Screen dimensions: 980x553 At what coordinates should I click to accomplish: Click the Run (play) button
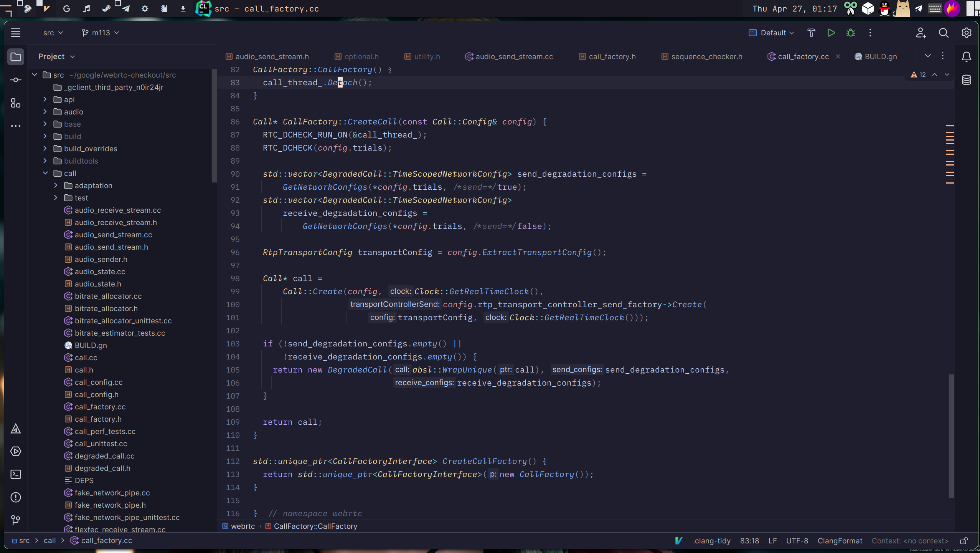(831, 33)
